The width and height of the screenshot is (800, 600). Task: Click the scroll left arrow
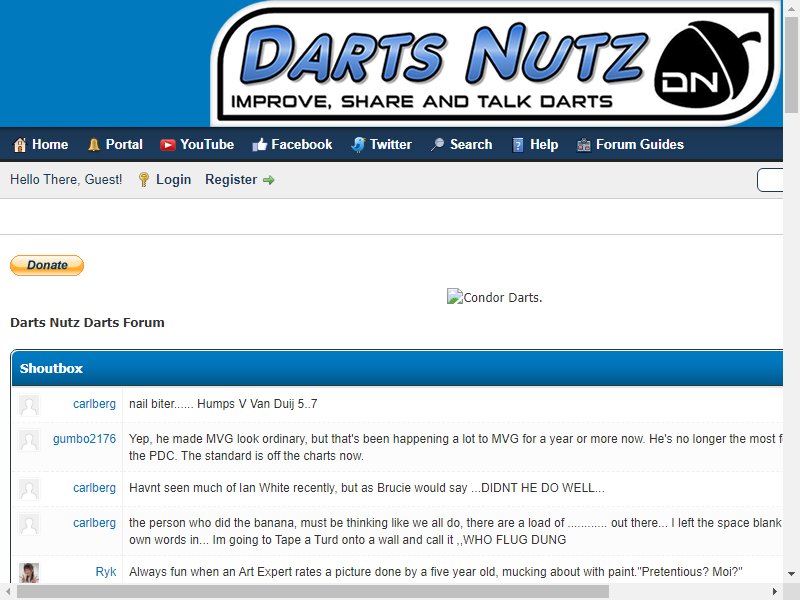coord(8,592)
